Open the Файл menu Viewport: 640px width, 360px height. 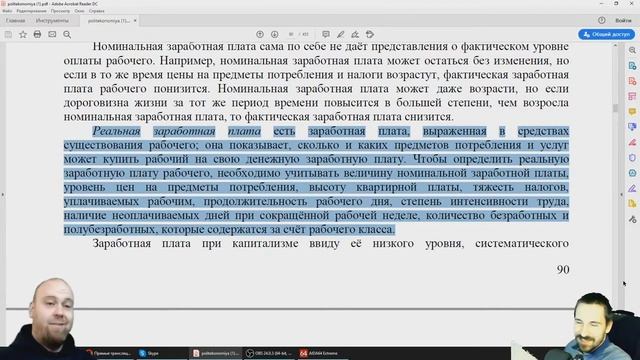point(7,11)
